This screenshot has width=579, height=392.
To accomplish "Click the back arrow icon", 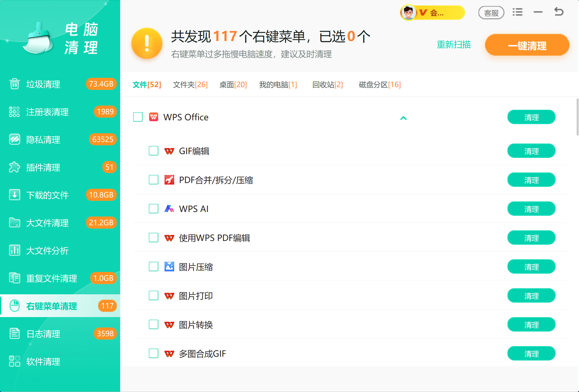I will (x=559, y=12).
